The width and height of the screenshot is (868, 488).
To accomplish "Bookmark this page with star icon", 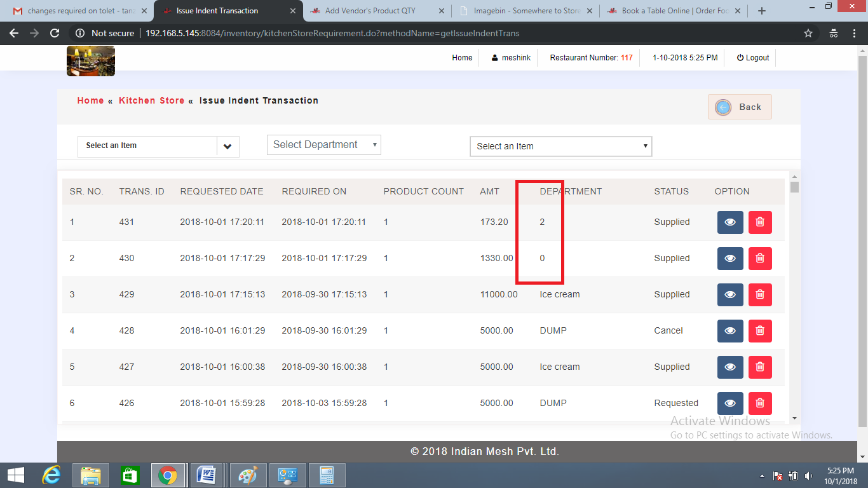I will click(808, 33).
